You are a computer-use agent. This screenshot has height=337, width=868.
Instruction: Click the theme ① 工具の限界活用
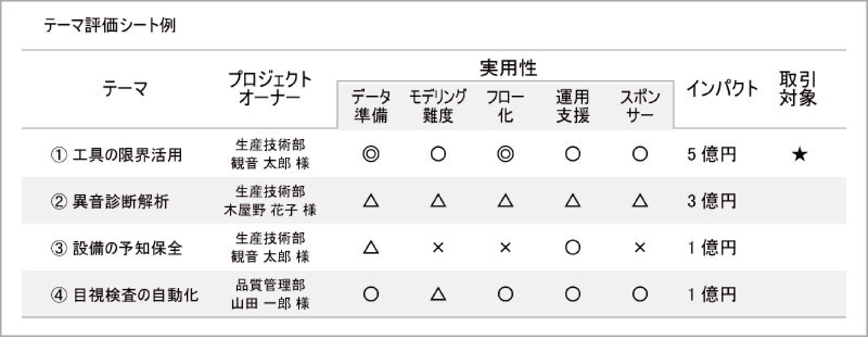[x=117, y=155]
